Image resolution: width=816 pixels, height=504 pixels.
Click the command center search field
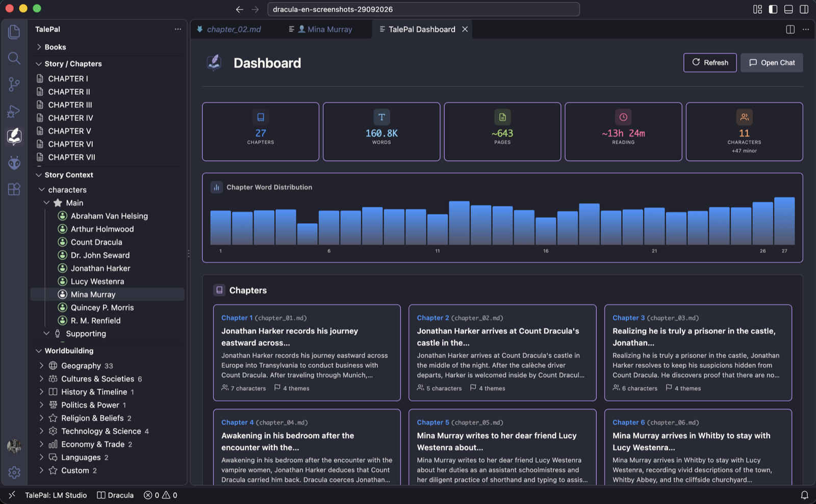pos(423,9)
